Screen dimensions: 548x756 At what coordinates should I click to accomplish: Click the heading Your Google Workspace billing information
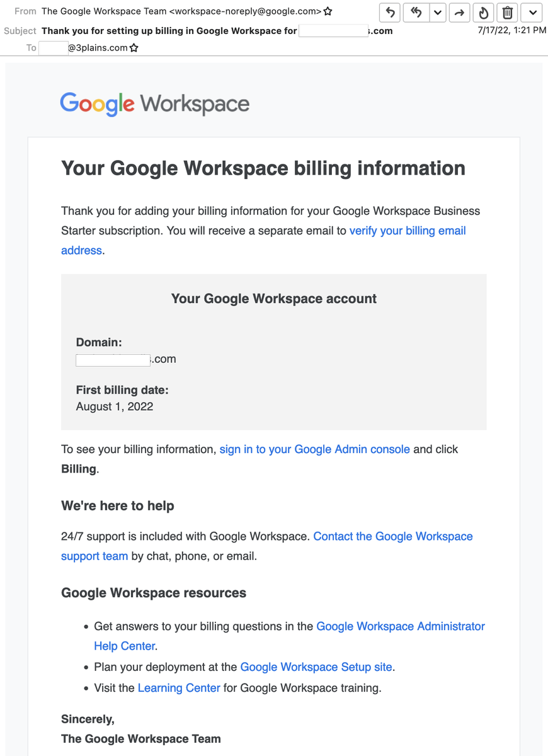point(263,168)
